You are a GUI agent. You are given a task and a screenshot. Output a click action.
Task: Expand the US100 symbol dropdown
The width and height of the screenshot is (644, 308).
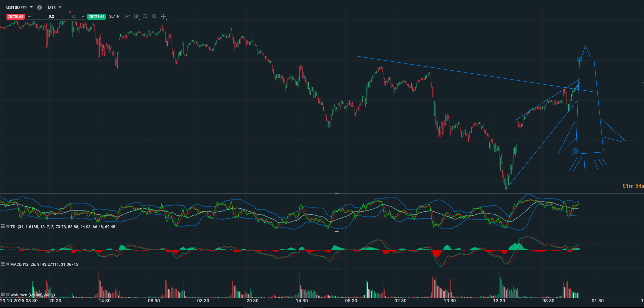pos(31,7)
